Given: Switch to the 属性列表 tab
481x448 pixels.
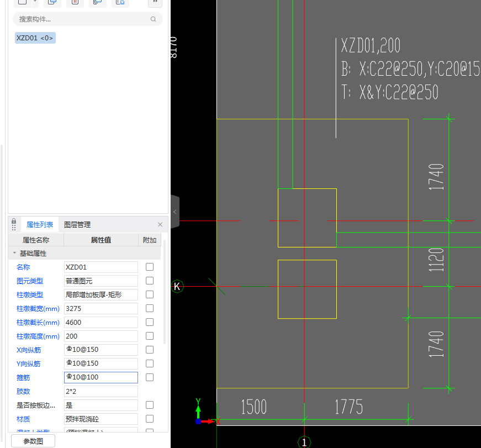Looking at the screenshot, I should [x=40, y=225].
